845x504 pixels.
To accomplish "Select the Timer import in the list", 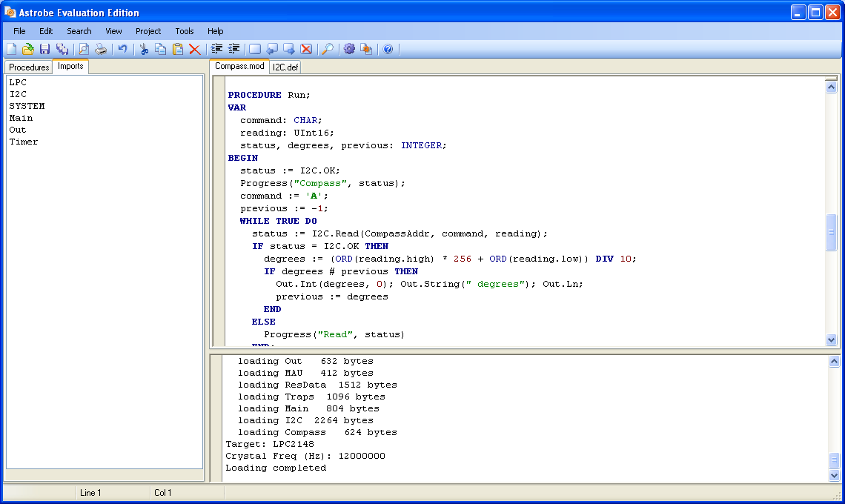I will 24,142.
